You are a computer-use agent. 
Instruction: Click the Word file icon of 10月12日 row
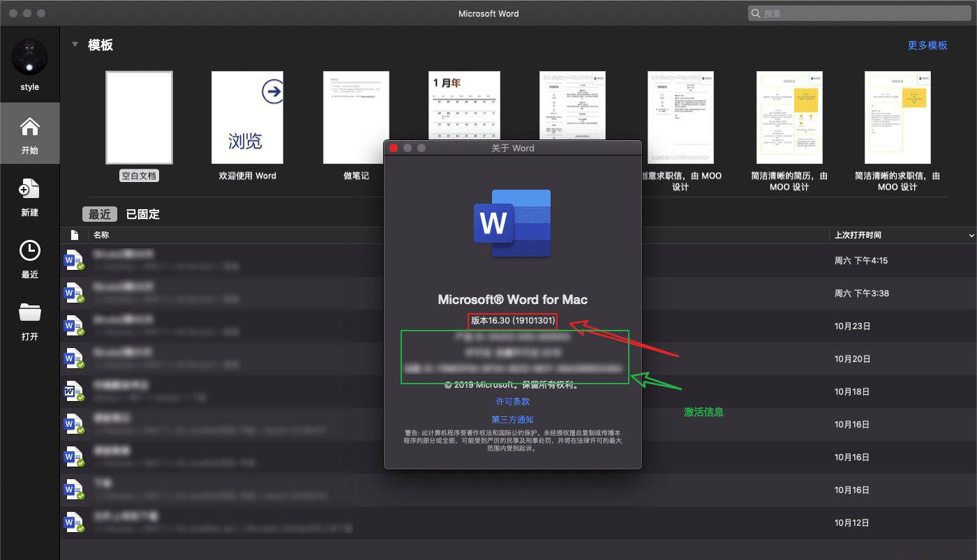(x=74, y=522)
